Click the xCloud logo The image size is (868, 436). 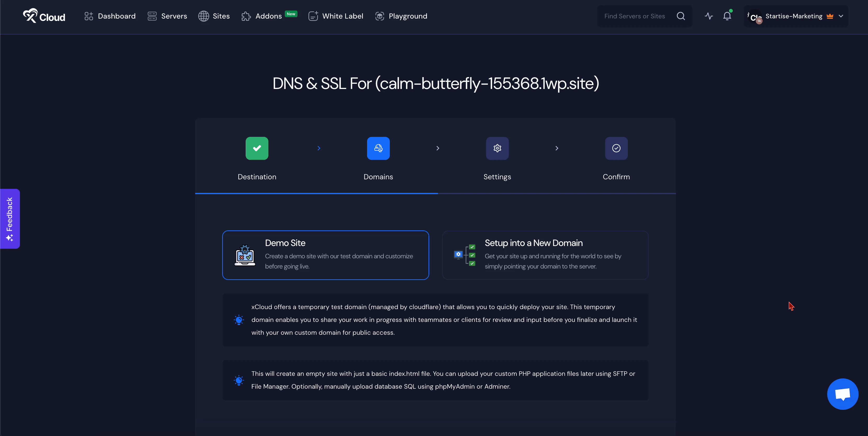coord(44,16)
